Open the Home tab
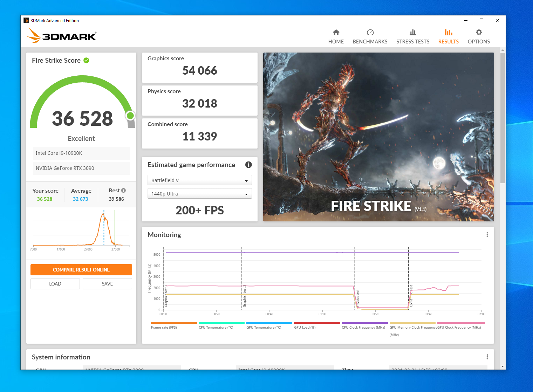This screenshot has height=392, width=533. coord(336,37)
